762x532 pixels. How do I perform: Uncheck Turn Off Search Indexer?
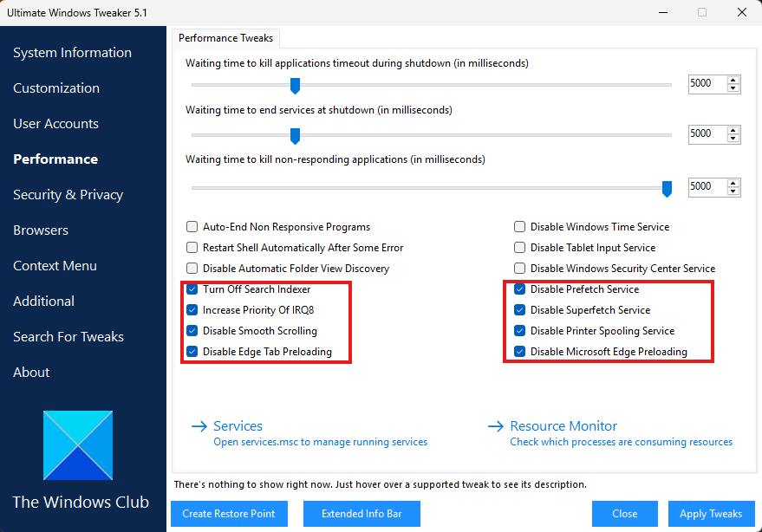(192, 289)
